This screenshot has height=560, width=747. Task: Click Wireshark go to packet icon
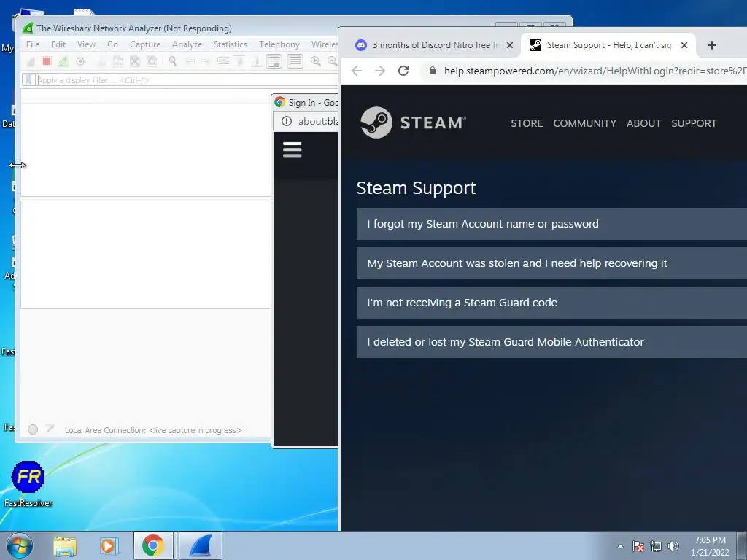[223, 61]
